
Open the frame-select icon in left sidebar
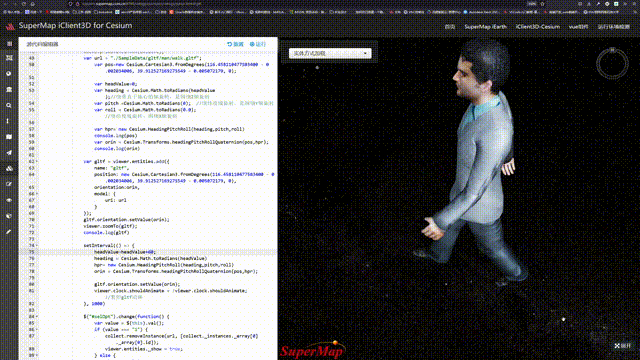point(9,58)
